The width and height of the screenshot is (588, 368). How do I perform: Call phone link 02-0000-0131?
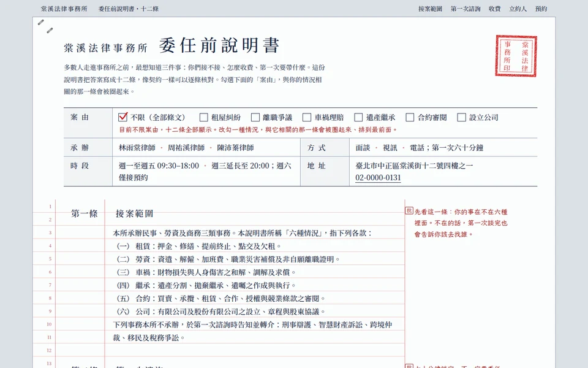click(x=378, y=178)
